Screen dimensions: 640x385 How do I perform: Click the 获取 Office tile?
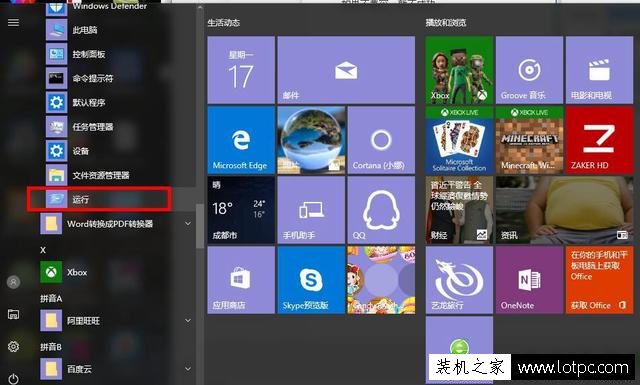point(600,280)
